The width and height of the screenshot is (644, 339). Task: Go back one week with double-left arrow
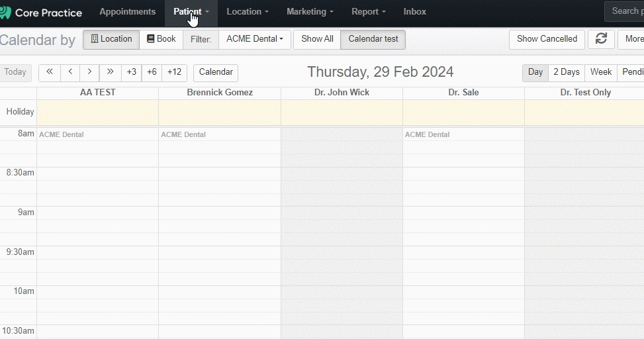point(50,72)
